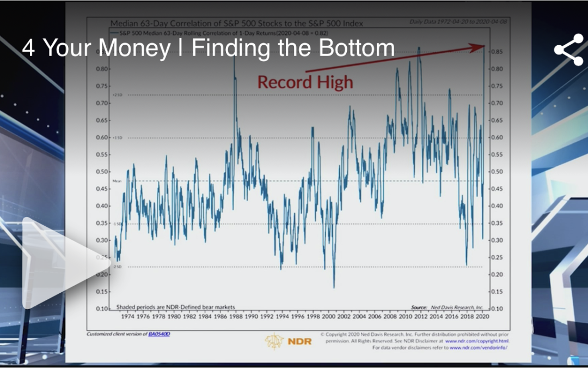The image size is (588, 368).
Task: Click the Record High annotation text
Action: [x=307, y=82]
